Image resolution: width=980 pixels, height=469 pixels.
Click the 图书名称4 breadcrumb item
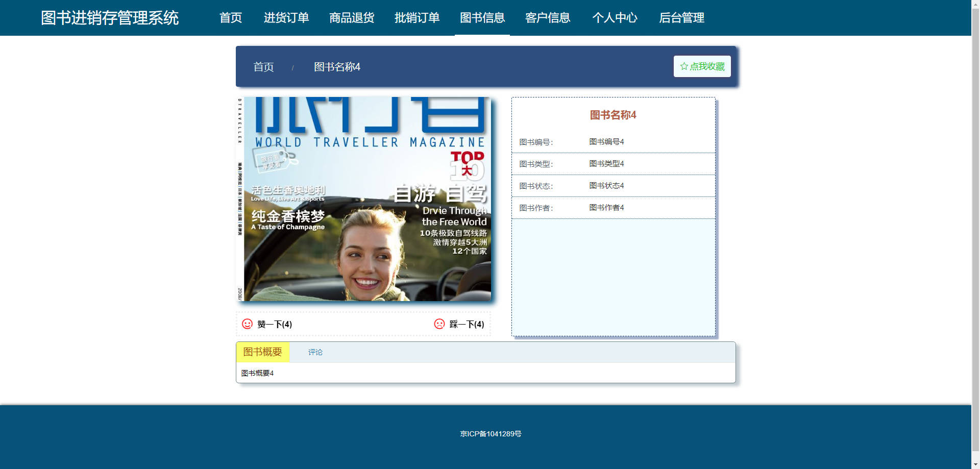337,67
